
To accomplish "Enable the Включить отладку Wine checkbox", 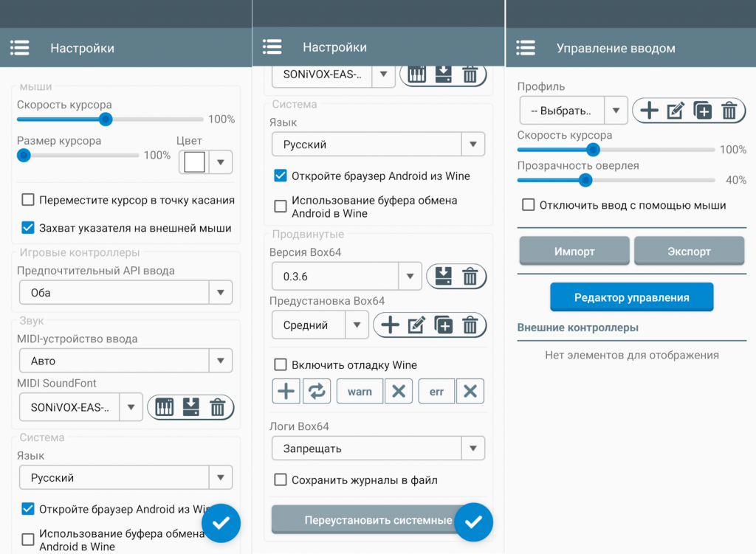I will [x=281, y=364].
